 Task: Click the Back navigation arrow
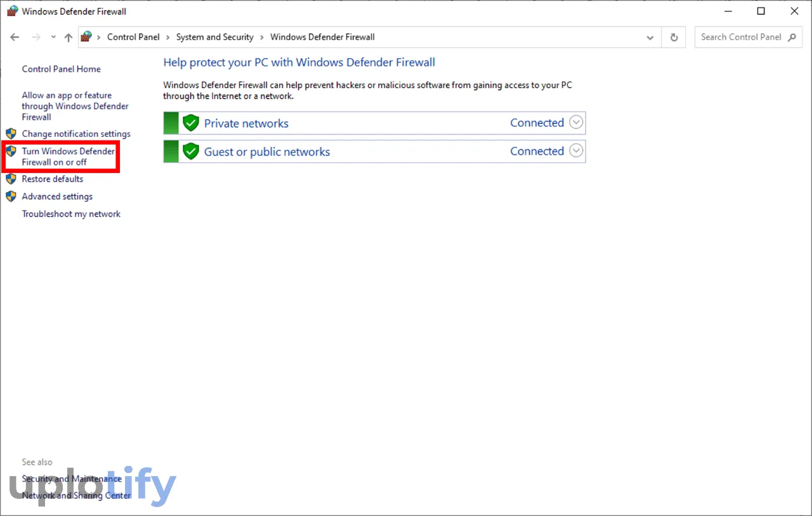15,37
